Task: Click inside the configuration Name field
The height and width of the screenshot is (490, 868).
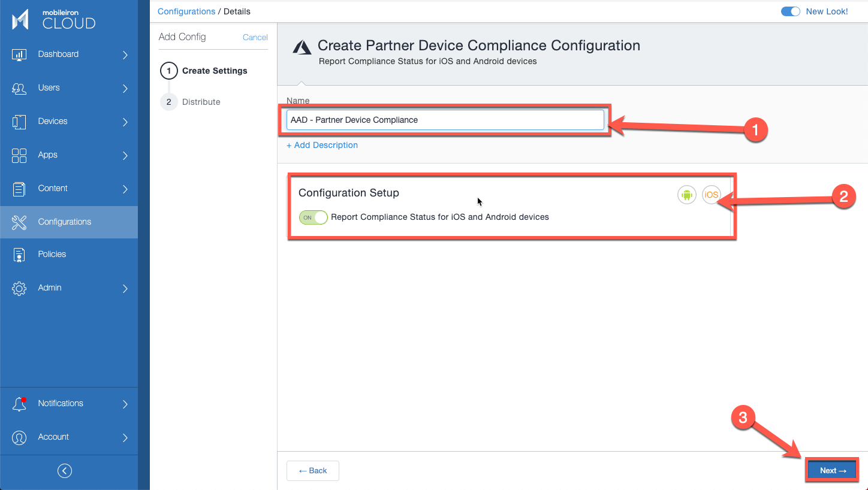Action: coord(444,120)
